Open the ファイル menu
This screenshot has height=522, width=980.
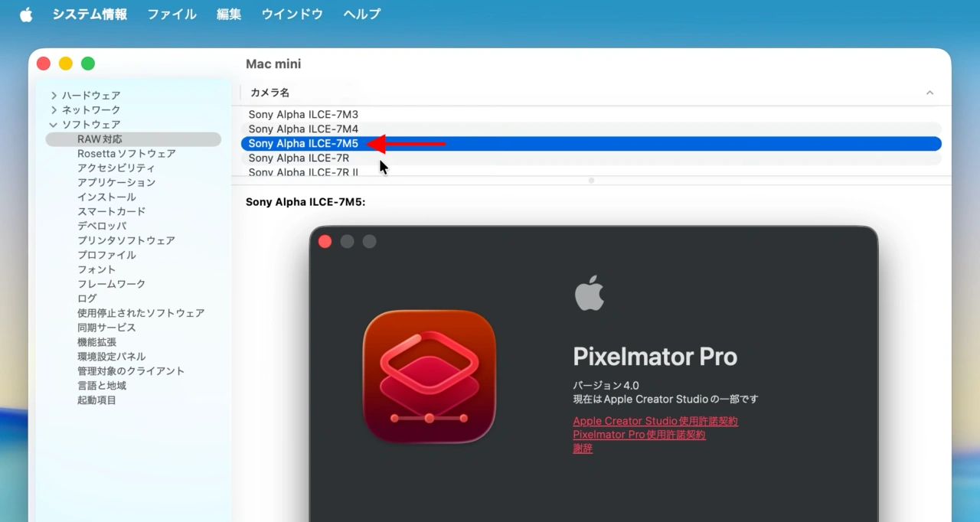point(171,15)
